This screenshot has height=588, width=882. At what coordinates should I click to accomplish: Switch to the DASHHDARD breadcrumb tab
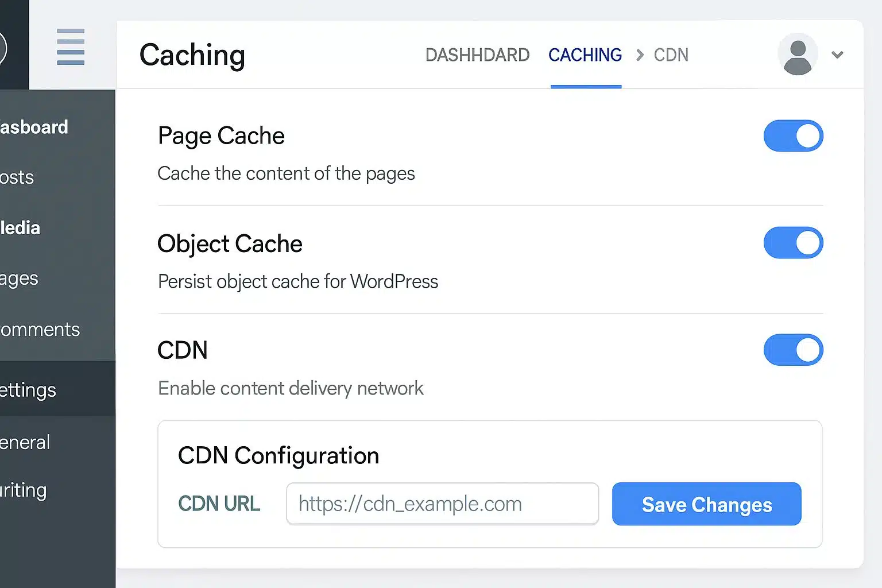point(477,55)
